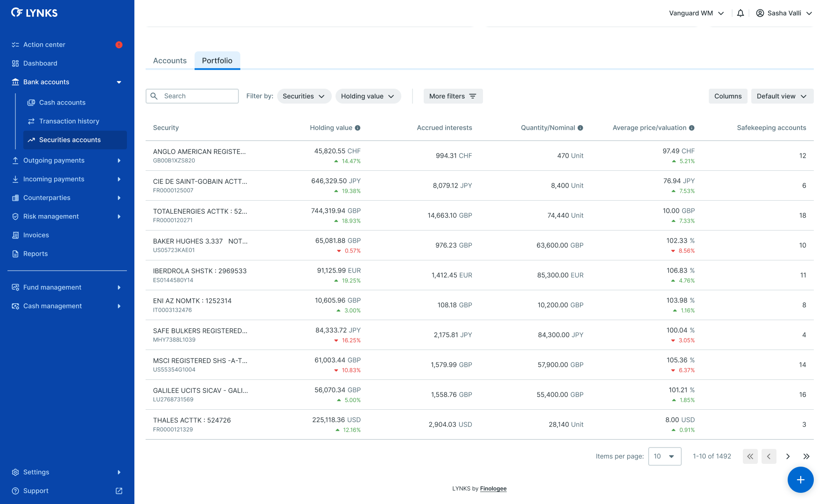Click the Fund management icon
This screenshot has height=504, width=825.
point(15,287)
